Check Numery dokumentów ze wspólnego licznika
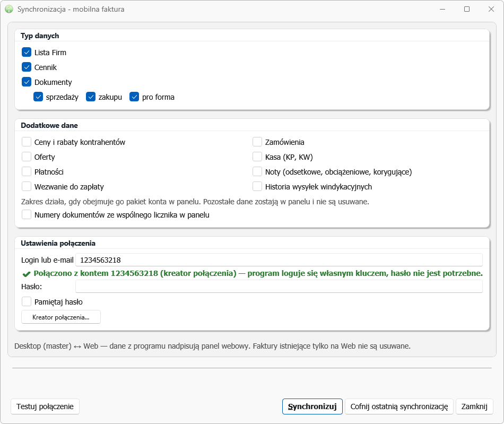The width and height of the screenshot is (504, 424). coord(27,215)
